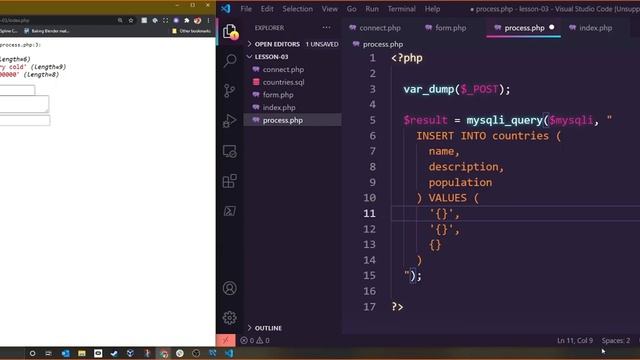This screenshot has height=360, width=640.
Task: Open File Explorer from the taskbar
Action: tap(82, 353)
